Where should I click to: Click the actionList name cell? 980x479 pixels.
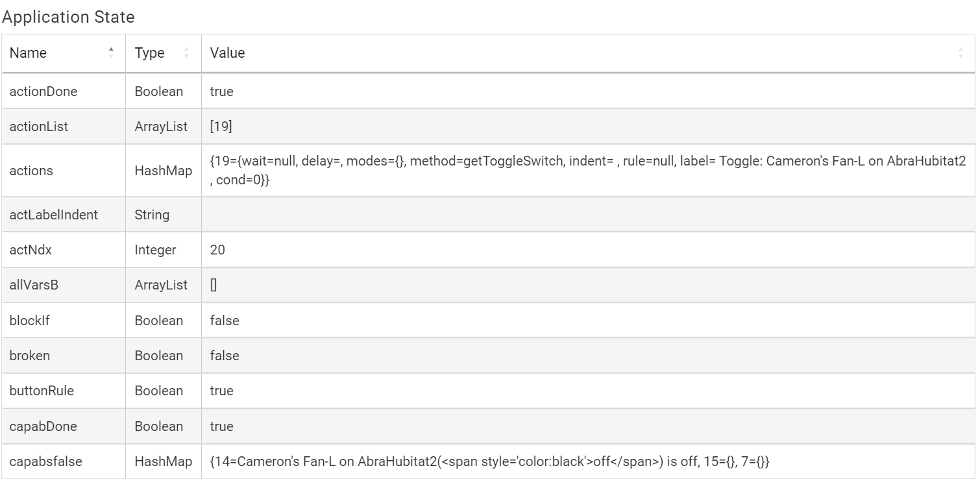[x=39, y=127]
